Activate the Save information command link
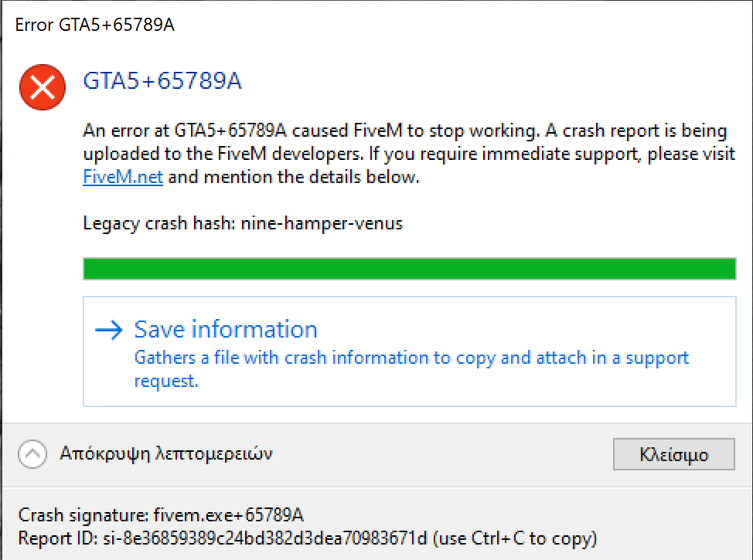This screenshot has width=753, height=560. [225, 329]
